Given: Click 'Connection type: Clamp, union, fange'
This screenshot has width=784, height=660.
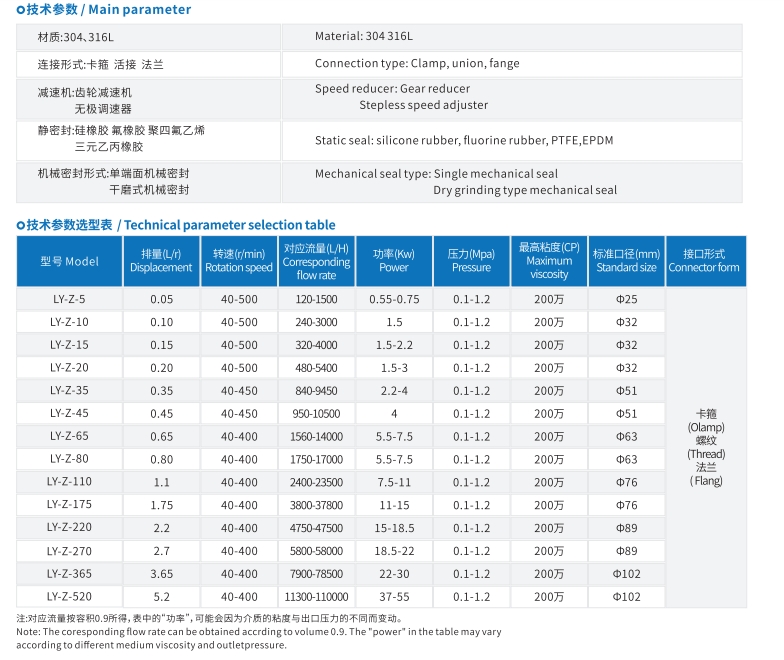Looking at the screenshot, I should pos(417,64).
